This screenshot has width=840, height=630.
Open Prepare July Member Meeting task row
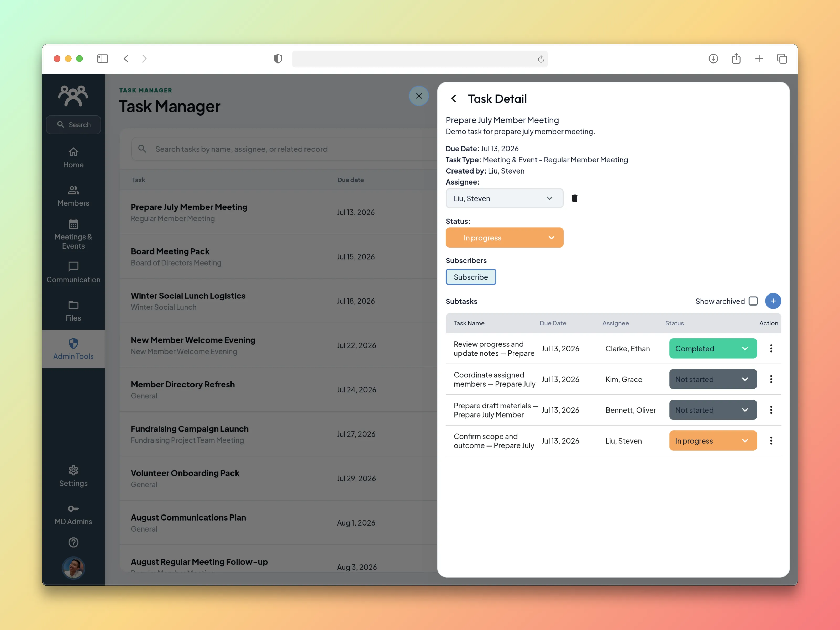point(278,212)
